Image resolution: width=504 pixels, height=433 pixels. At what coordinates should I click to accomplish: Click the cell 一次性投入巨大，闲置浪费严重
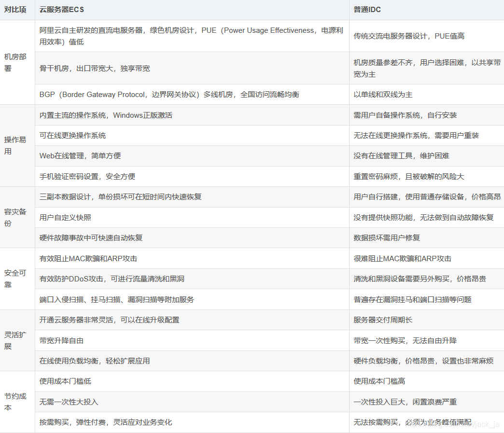pos(427,402)
